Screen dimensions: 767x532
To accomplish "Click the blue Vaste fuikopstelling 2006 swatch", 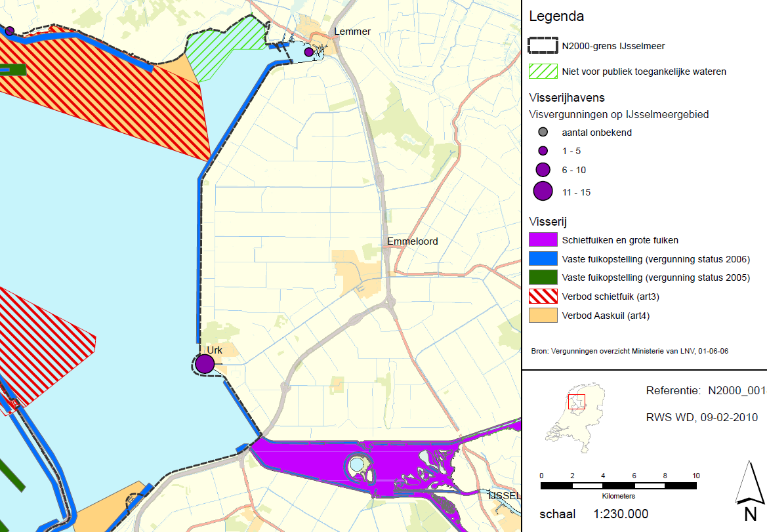I will coord(543,258).
